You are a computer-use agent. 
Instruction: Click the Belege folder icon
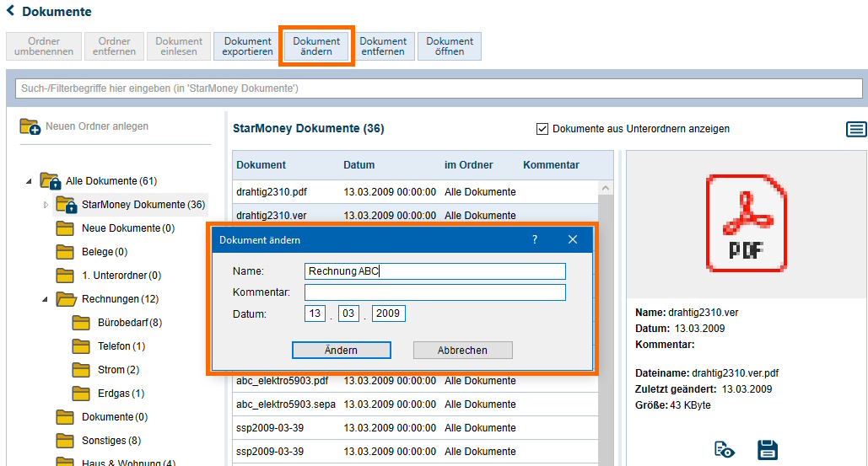pos(65,252)
